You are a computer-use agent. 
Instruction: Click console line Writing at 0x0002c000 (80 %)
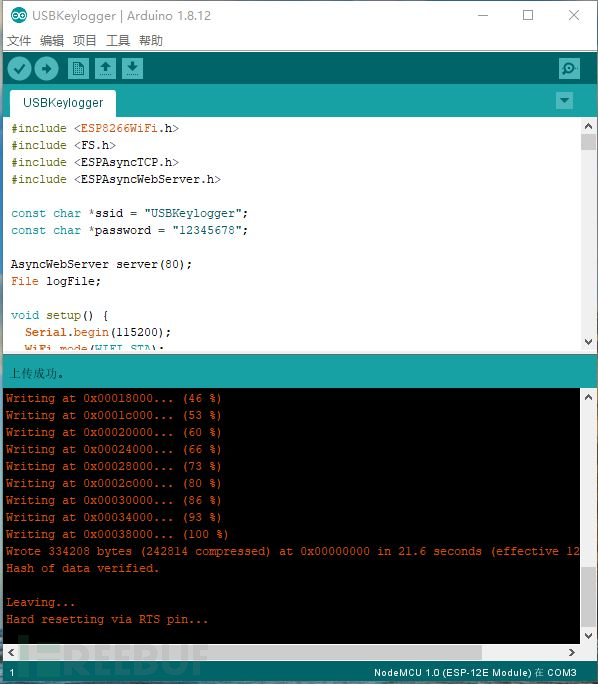[114, 483]
